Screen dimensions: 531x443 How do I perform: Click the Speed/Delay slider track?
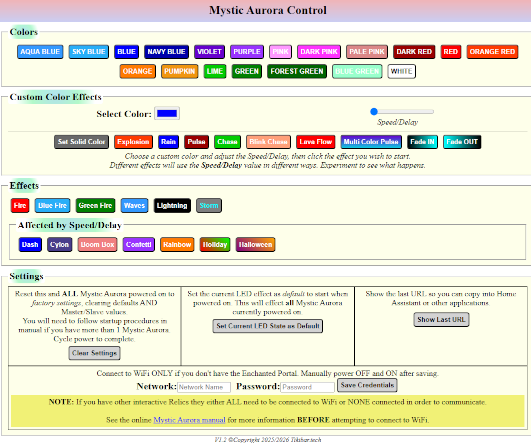pyautogui.click(x=402, y=111)
